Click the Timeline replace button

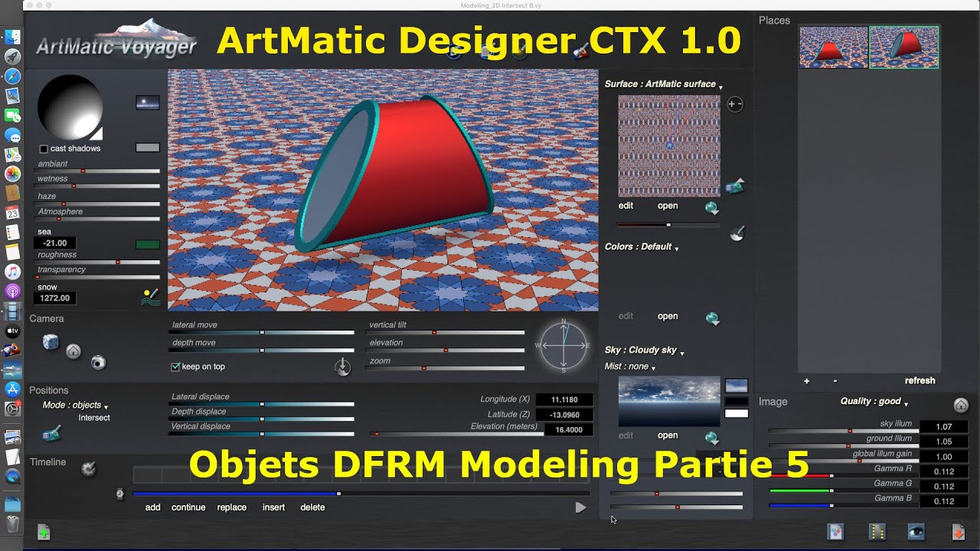point(232,507)
